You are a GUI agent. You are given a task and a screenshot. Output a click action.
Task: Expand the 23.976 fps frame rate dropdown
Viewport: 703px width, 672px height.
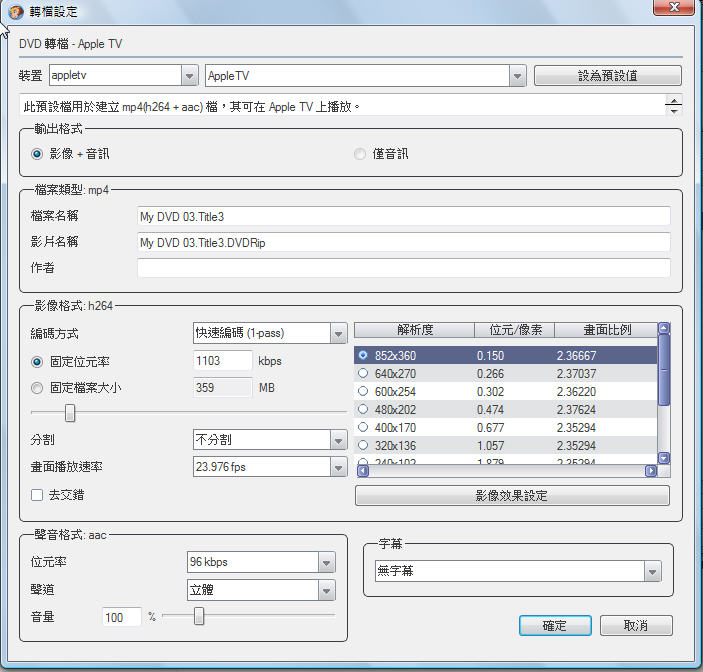338,467
